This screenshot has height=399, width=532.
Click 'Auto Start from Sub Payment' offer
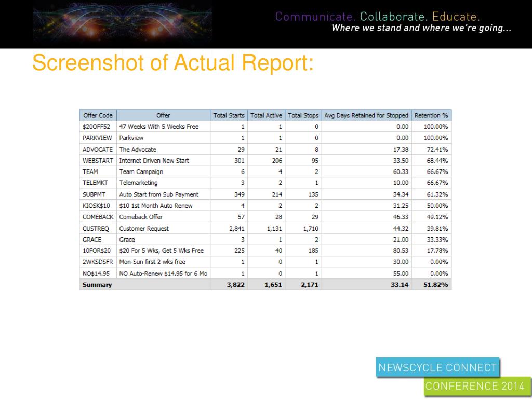[159, 194]
